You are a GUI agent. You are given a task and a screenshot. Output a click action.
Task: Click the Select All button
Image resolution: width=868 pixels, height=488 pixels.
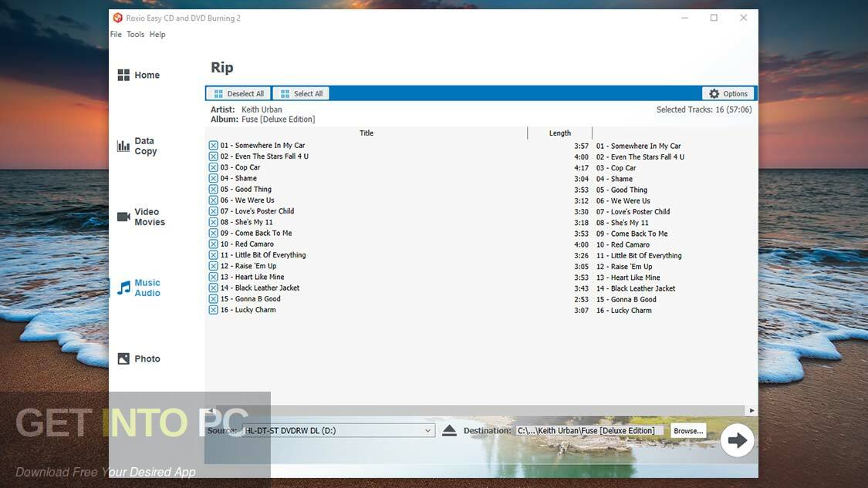[x=301, y=93]
